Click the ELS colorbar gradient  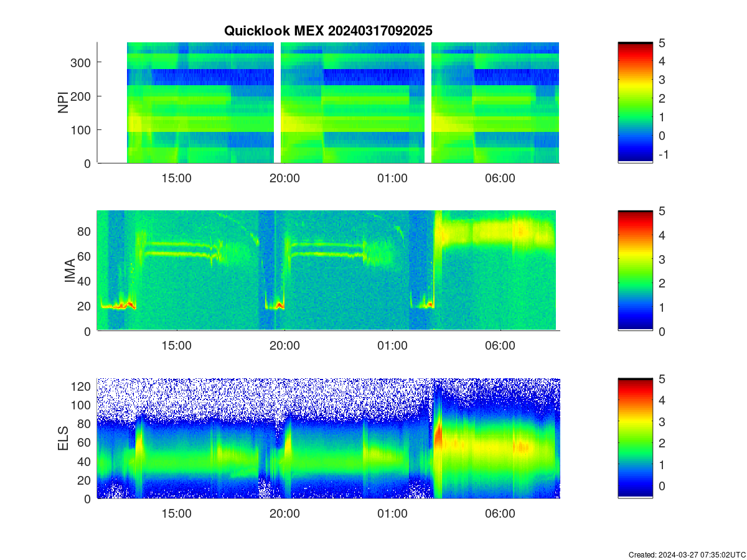tap(636, 439)
